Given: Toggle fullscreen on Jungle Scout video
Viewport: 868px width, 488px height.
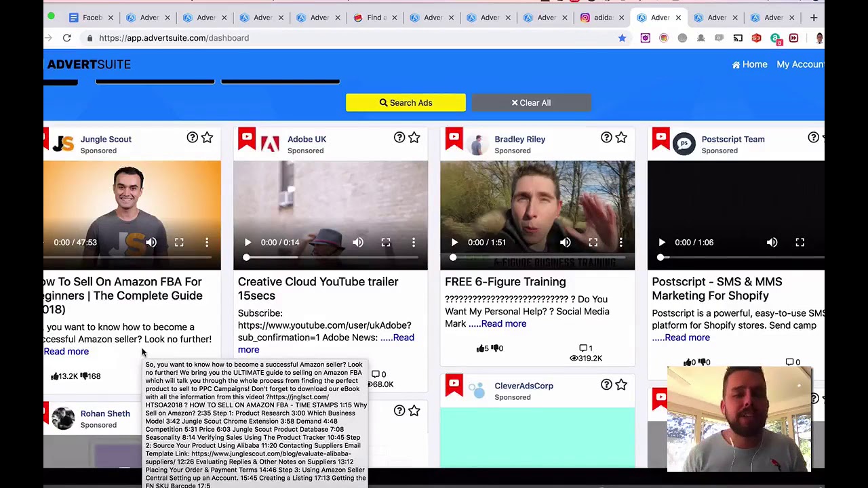Looking at the screenshot, I should (x=179, y=242).
